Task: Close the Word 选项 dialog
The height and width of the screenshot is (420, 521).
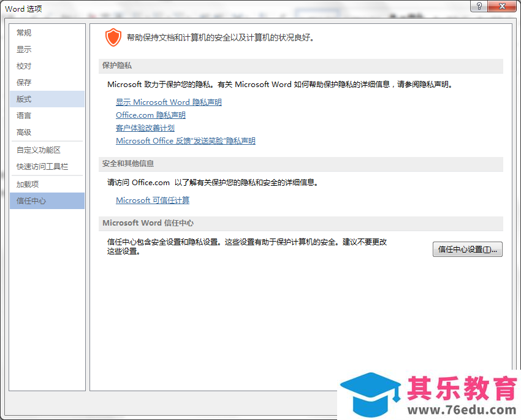Action: point(502,6)
